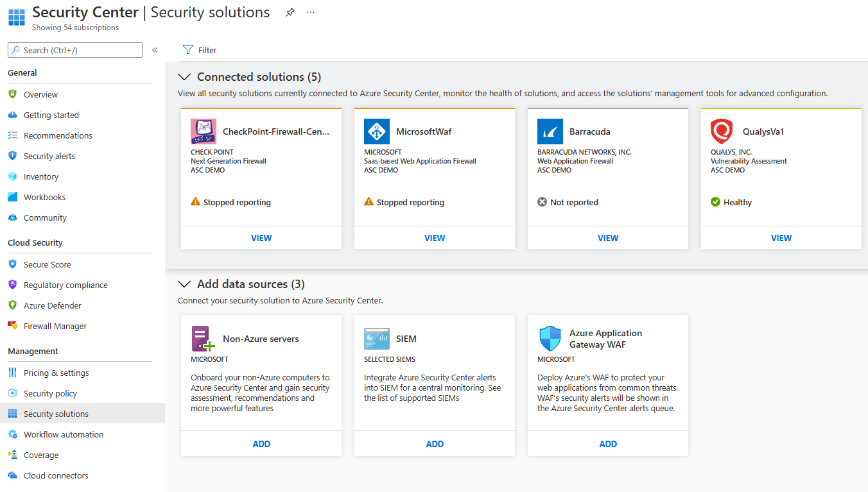Click the Cloud connectors cloud icon
Screen dimensions: 868x492
click(12, 475)
